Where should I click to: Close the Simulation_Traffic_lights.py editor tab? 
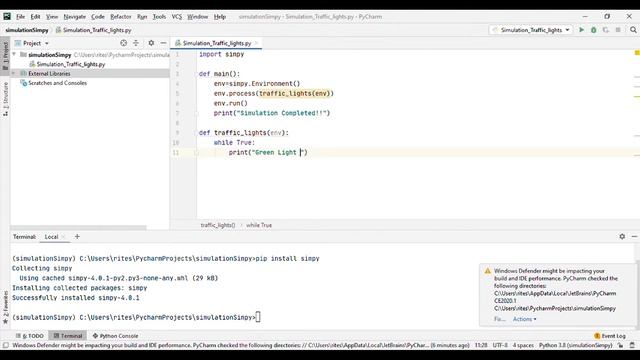pyautogui.click(x=256, y=43)
